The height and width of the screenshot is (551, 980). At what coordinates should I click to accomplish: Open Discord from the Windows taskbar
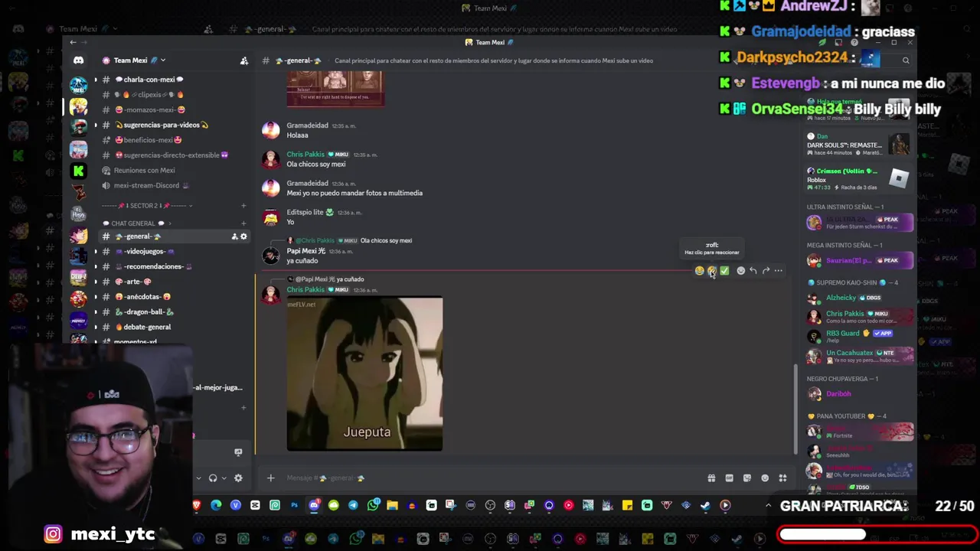[314, 505]
